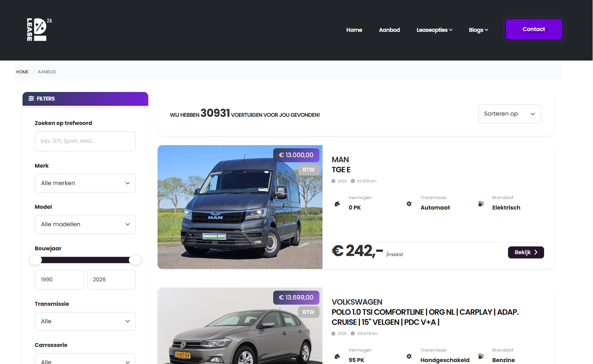The width and height of the screenshot is (593, 364).
Task: Click the Benzine fuel value
Action: (503, 360)
